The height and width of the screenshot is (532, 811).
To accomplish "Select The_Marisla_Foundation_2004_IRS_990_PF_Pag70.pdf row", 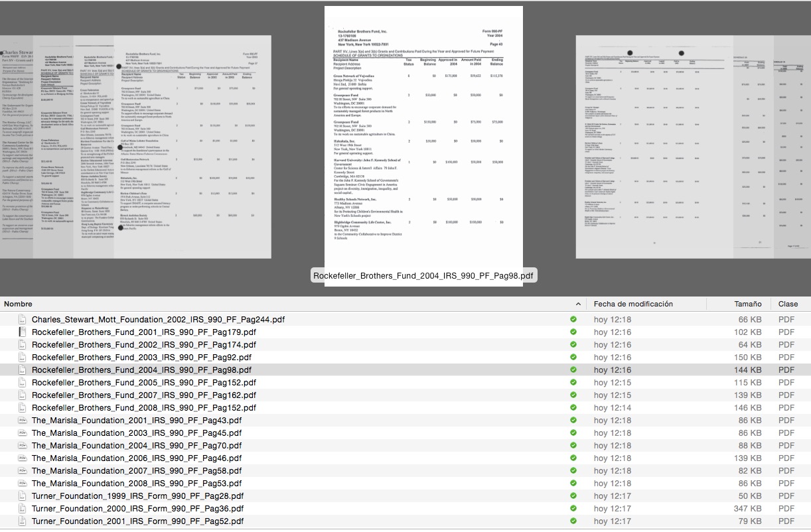I will (x=136, y=446).
